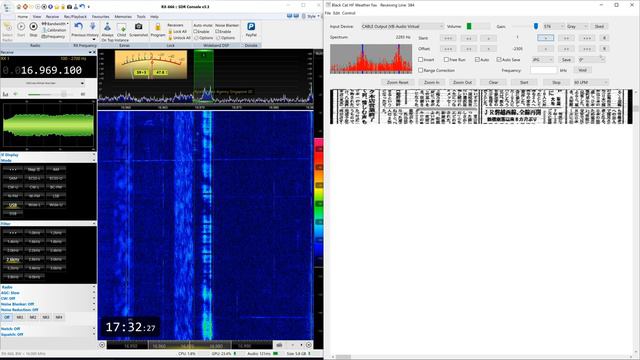The image size is (640, 360).
Task: Click the Frequency kHz input field
Action: coord(543,70)
